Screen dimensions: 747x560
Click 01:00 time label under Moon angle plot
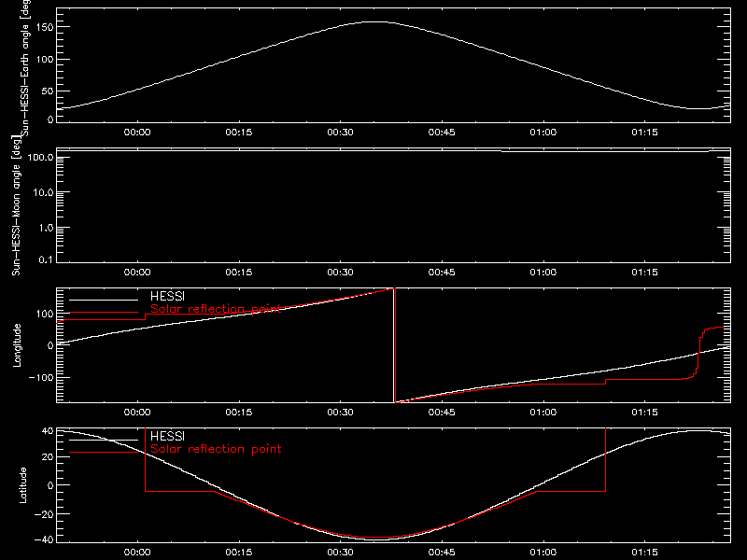coord(543,272)
